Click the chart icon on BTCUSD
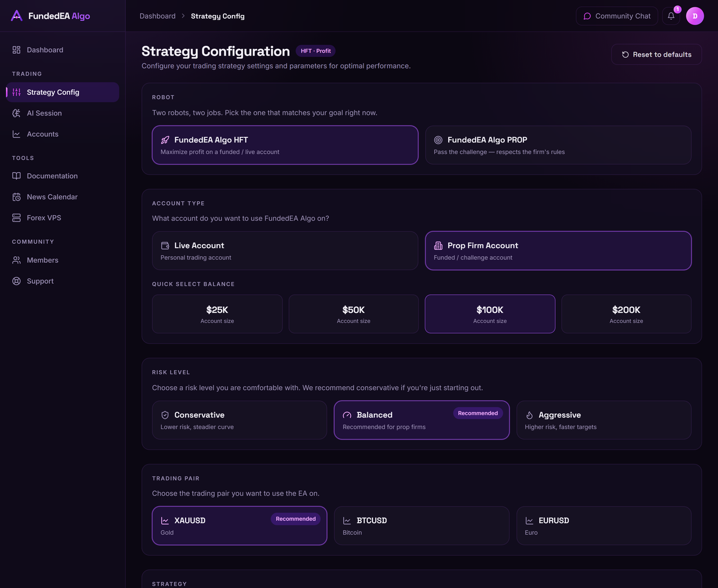 point(347,521)
